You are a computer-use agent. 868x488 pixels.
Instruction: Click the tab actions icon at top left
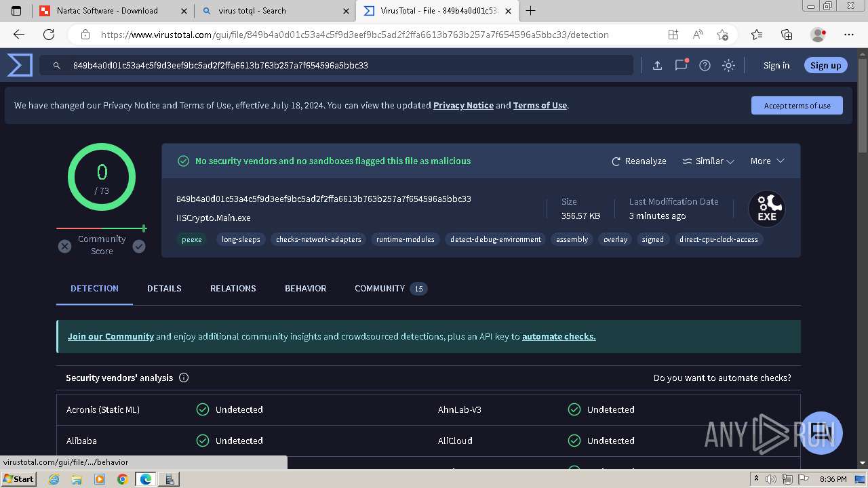[16, 11]
